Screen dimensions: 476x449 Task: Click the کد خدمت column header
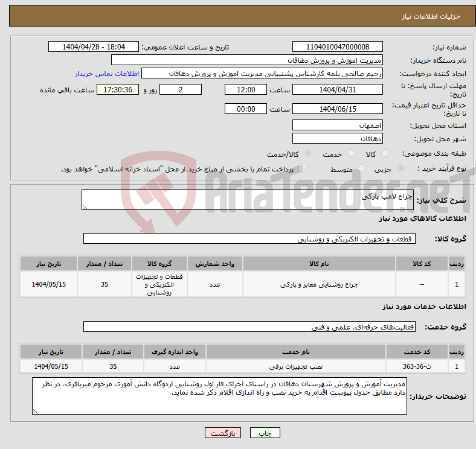pyautogui.click(x=417, y=352)
